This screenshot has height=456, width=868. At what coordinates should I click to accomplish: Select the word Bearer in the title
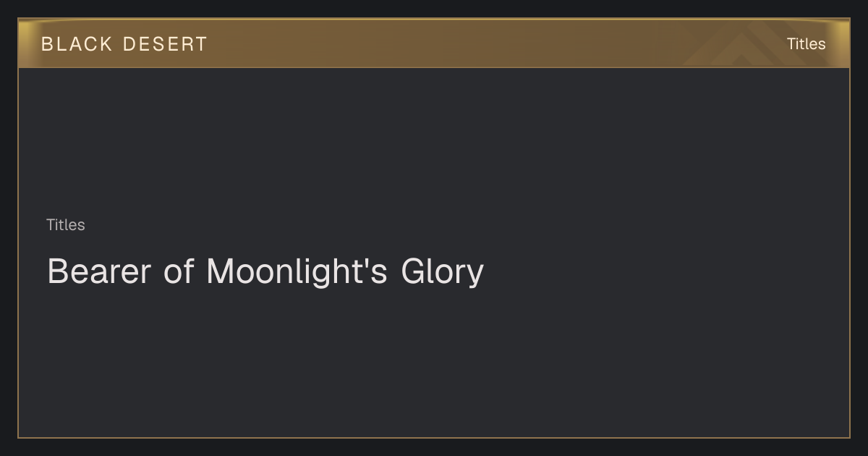(x=99, y=272)
